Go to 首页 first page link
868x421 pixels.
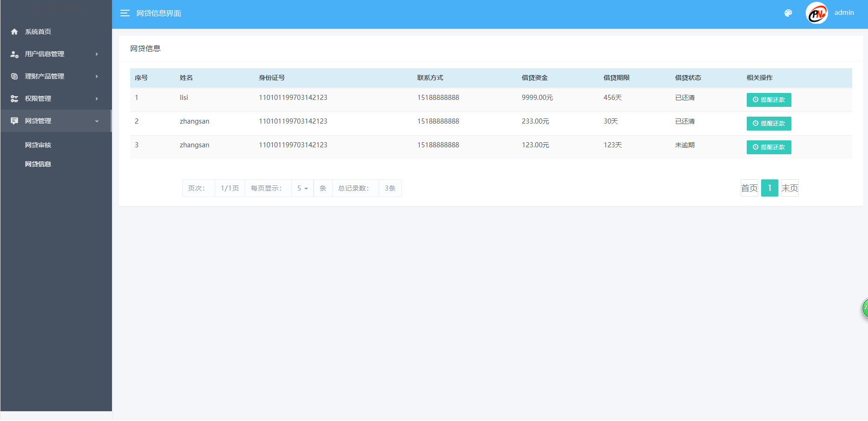pyautogui.click(x=749, y=188)
